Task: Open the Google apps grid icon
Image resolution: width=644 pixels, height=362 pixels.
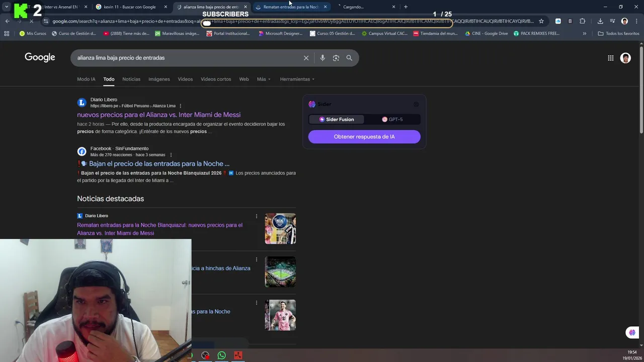Action: pos(610,58)
